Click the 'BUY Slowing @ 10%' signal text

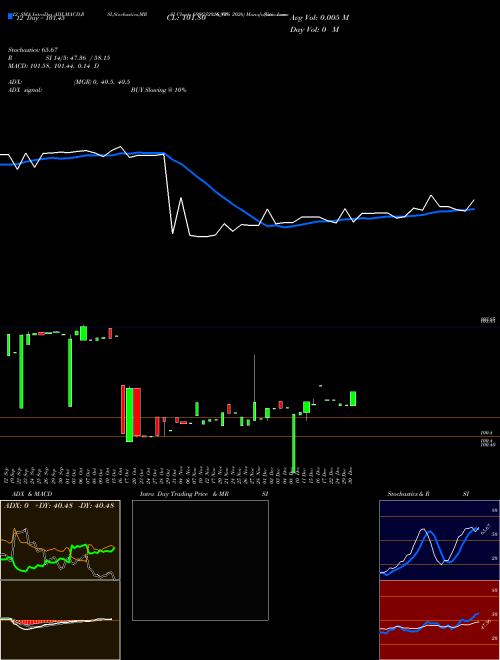pos(159,90)
